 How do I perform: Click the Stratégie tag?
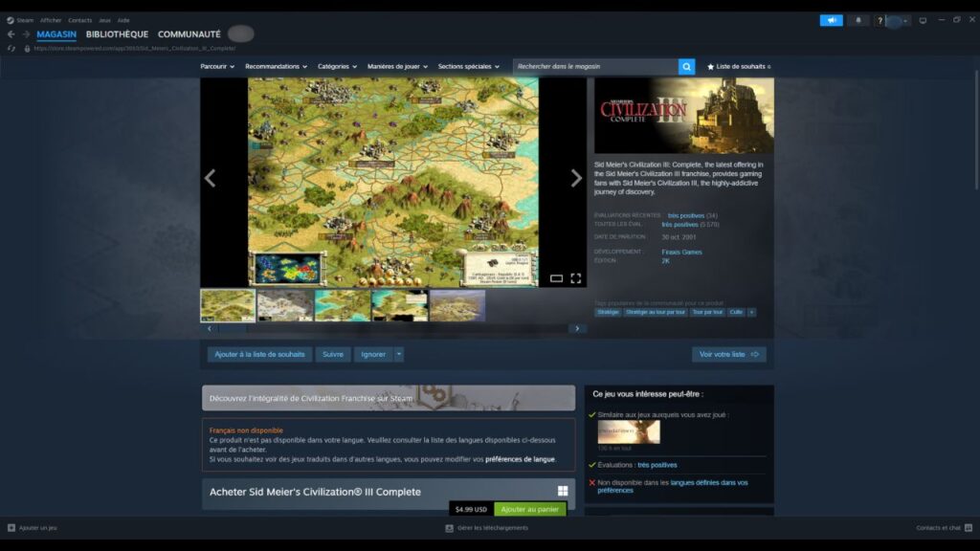pos(608,312)
